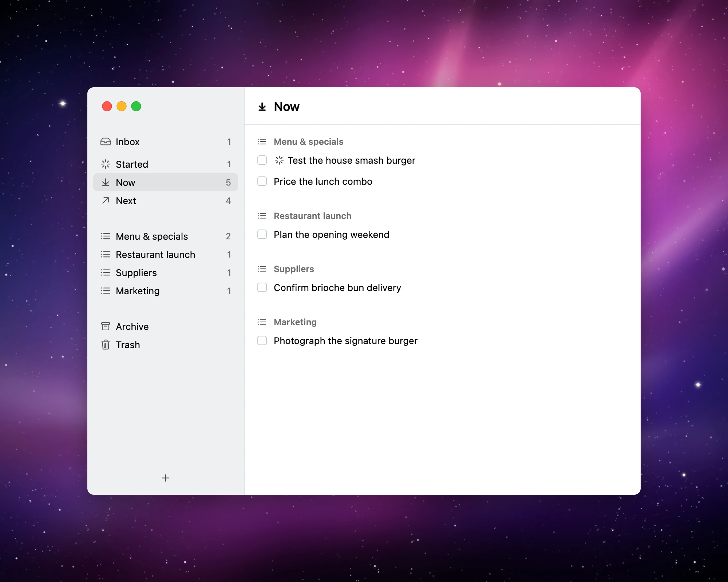Tick the Plan the opening weekend checkbox
728x582 pixels.
(x=262, y=234)
